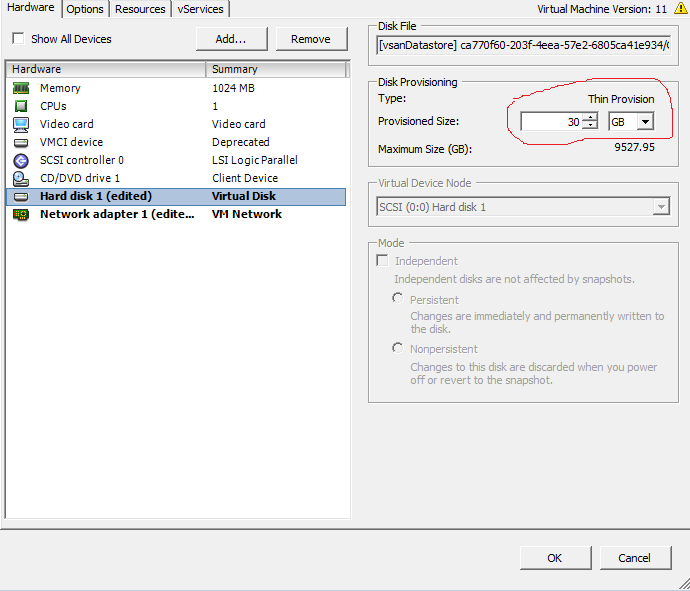
Task: Select the Network adapter 1 row label
Action: [117, 215]
